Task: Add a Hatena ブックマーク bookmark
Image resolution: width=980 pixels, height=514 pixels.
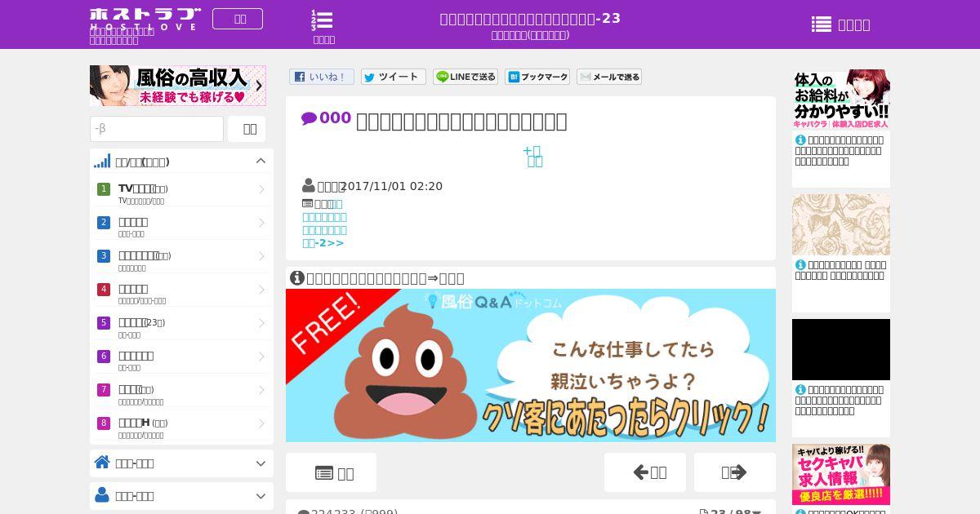Action: (537, 77)
